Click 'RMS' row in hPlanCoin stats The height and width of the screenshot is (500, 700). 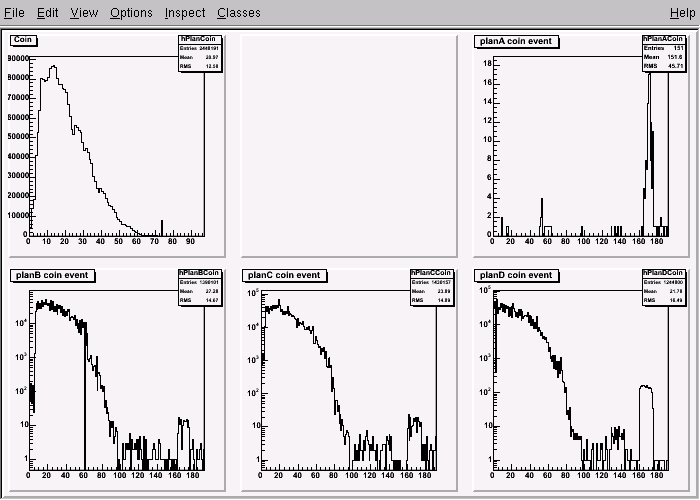point(200,67)
